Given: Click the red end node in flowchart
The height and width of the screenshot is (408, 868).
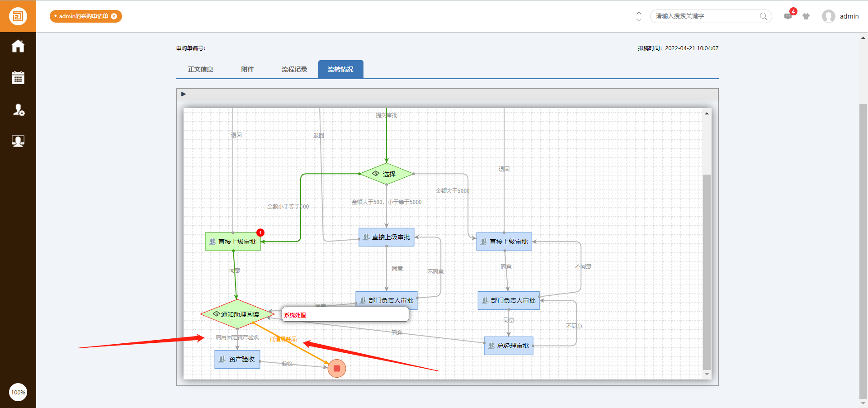Looking at the screenshot, I should [337, 368].
